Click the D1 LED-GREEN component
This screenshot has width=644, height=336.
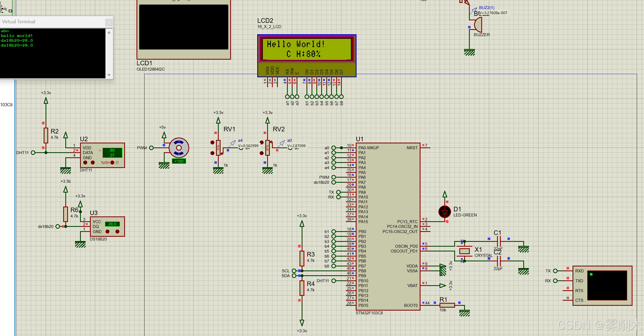[445, 212]
